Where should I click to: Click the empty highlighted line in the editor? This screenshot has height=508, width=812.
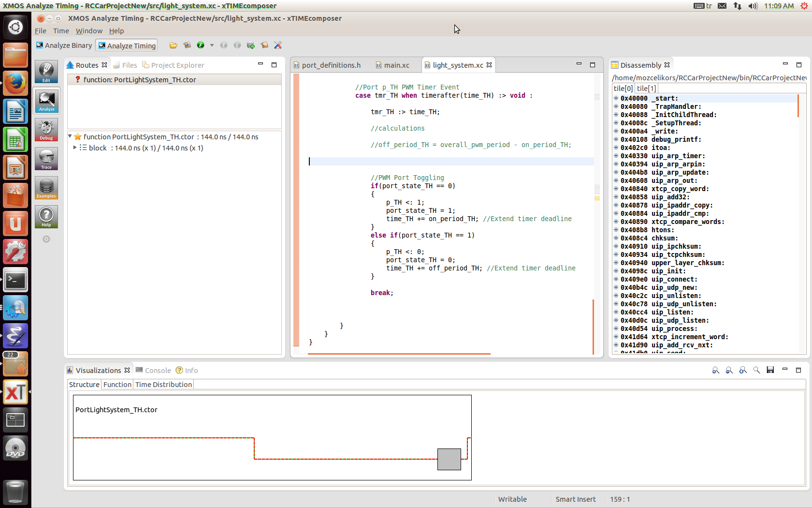point(451,161)
